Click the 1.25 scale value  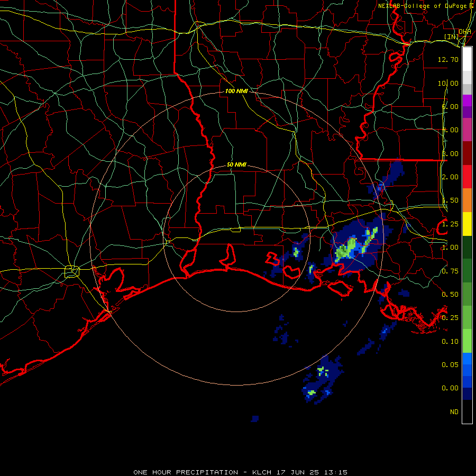click(x=450, y=224)
